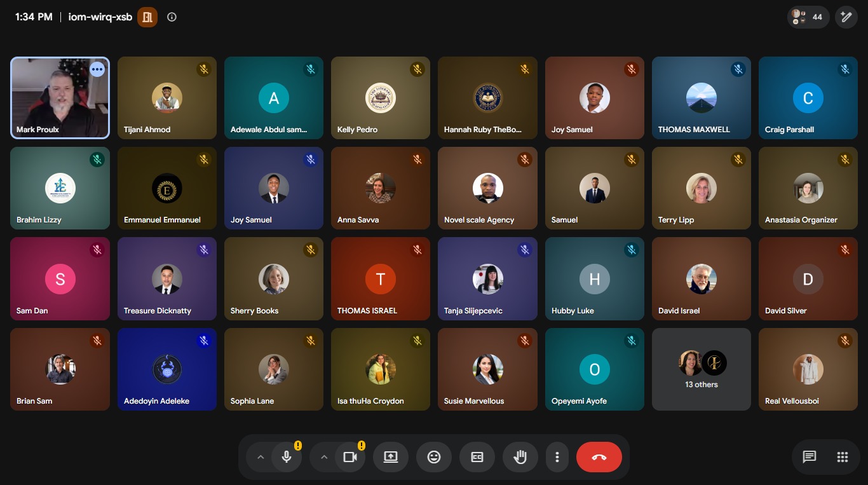Open options on Mark Proulx tile

(x=97, y=69)
